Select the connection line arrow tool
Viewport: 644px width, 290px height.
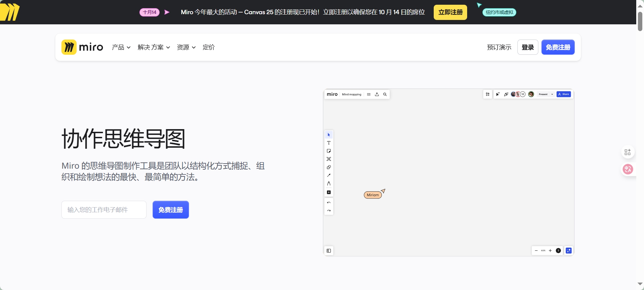(329, 175)
